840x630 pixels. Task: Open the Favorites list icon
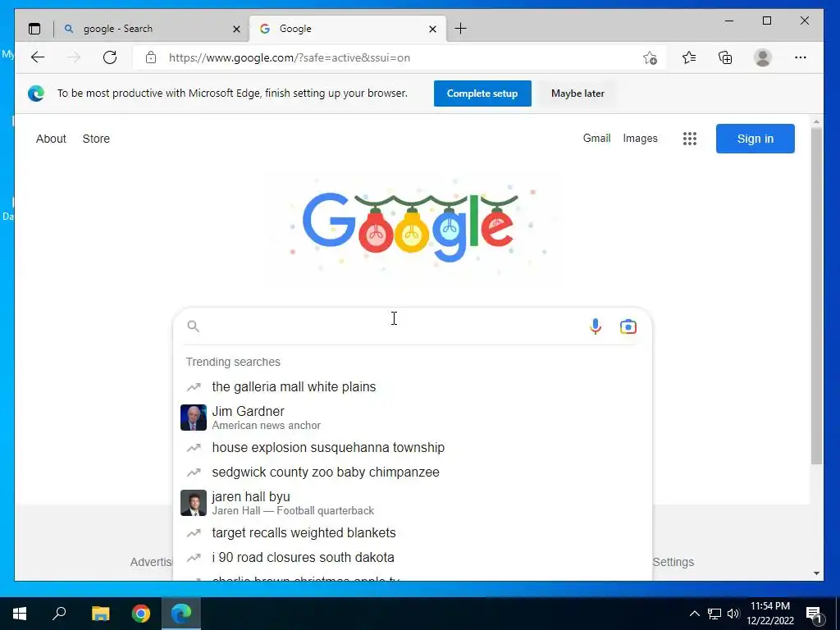click(x=689, y=57)
